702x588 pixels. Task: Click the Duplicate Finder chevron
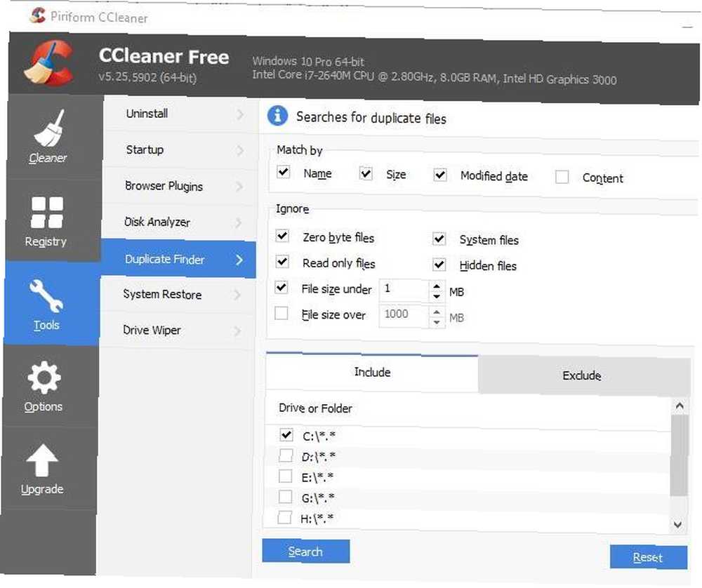point(239,260)
